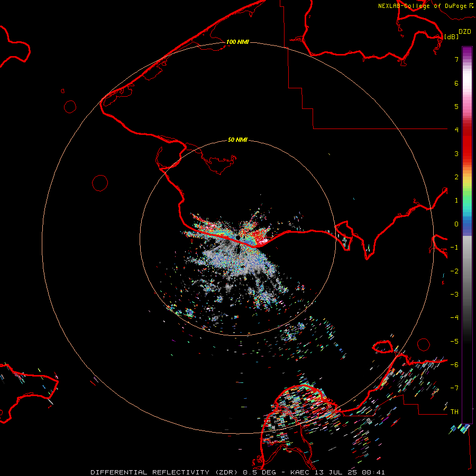The width and height of the screenshot is (476, 476).
Task: Click the positive 4 value on the scale
Action: pyautogui.click(x=456, y=130)
